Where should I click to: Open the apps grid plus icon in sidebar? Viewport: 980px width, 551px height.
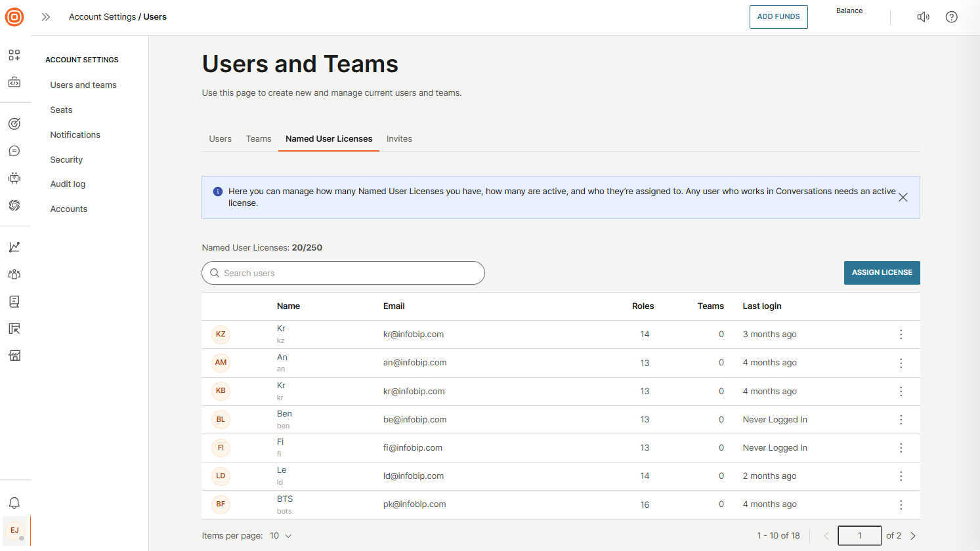[x=14, y=55]
